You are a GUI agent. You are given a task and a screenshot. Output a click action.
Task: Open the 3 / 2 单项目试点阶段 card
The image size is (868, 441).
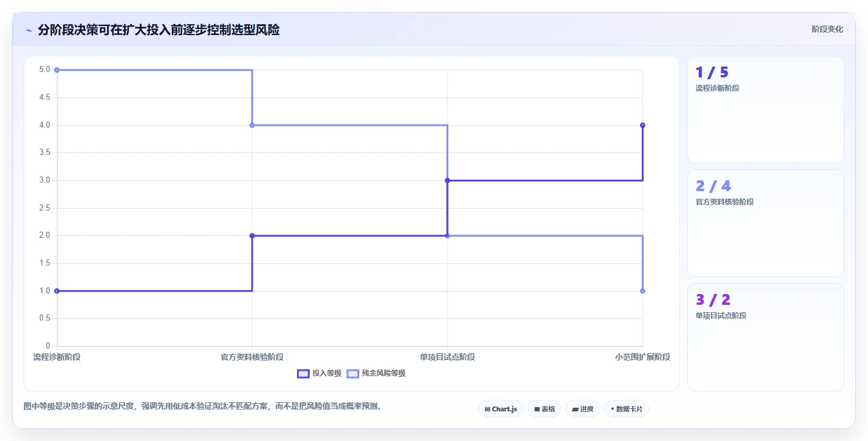765,337
